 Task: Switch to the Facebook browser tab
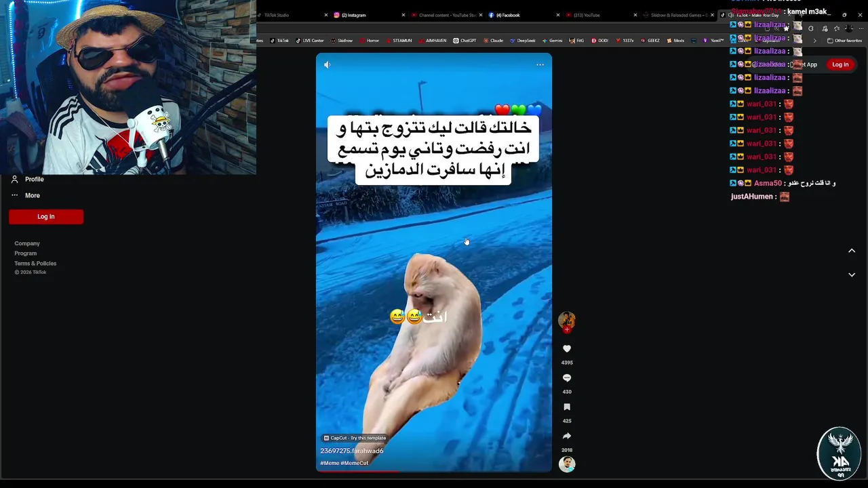click(509, 15)
